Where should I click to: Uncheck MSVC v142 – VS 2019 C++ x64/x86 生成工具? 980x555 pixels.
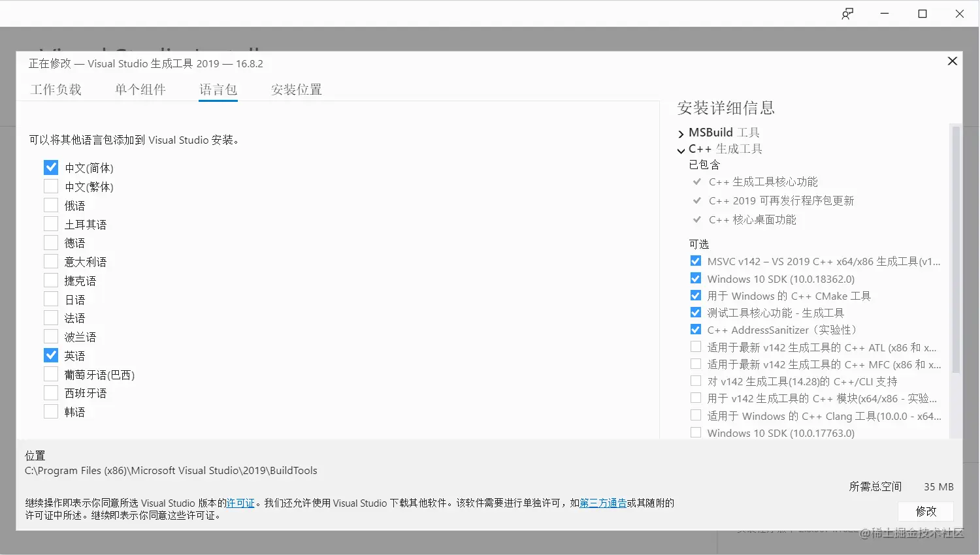coord(696,261)
